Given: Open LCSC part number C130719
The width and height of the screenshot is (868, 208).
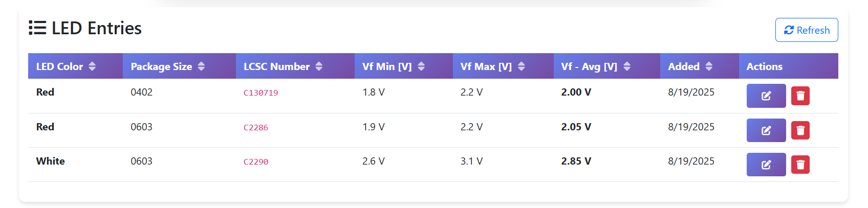Looking at the screenshot, I should (x=261, y=93).
